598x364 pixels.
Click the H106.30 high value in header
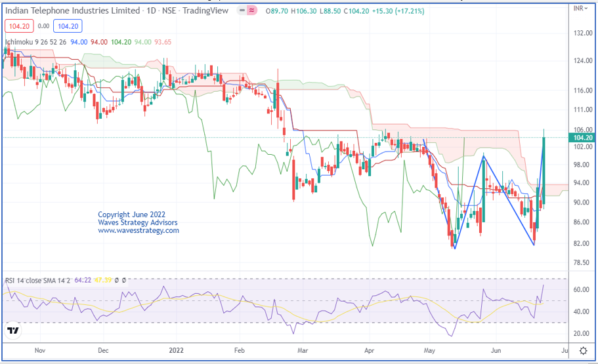[303, 11]
